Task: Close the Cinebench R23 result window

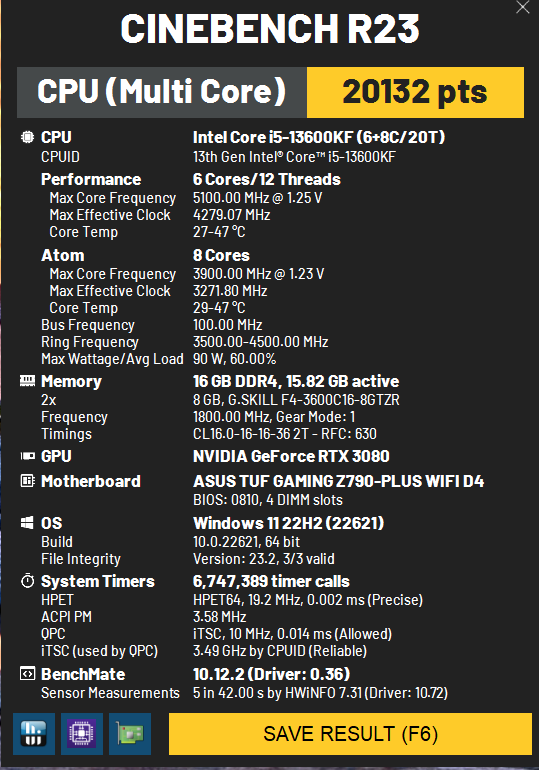Action: click(x=523, y=7)
